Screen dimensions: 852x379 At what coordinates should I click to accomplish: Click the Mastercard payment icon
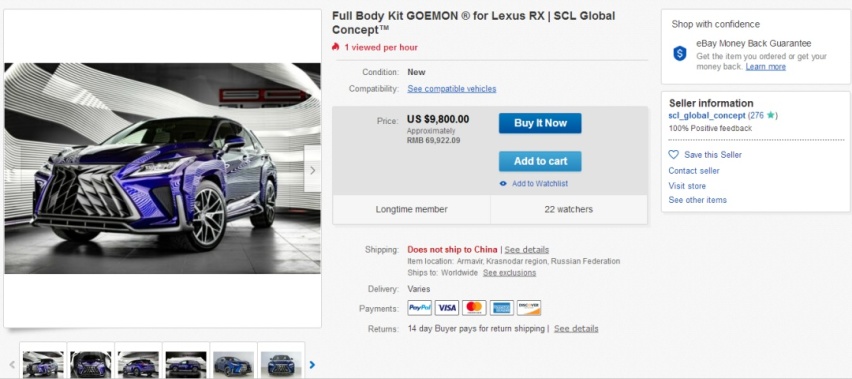(474, 308)
